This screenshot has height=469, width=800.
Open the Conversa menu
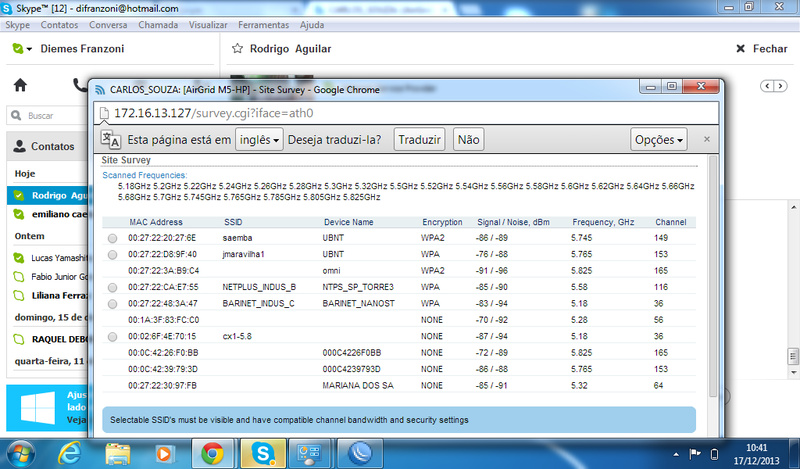pos(108,25)
